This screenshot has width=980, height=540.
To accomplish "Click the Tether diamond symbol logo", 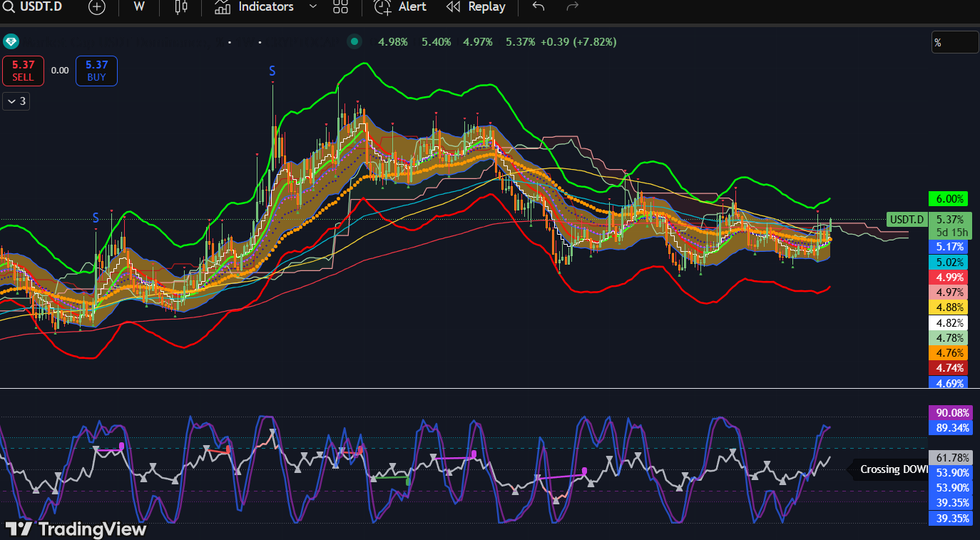I will [x=11, y=41].
